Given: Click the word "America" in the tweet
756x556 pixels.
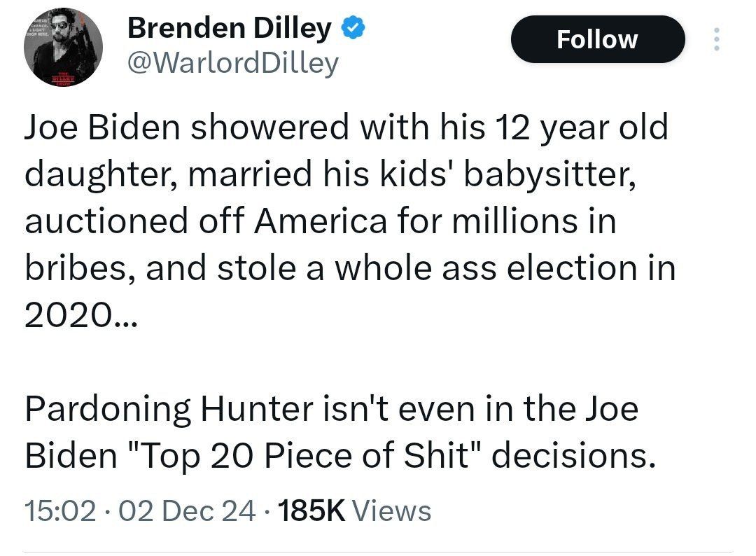Looking at the screenshot, I should pos(320,221).
